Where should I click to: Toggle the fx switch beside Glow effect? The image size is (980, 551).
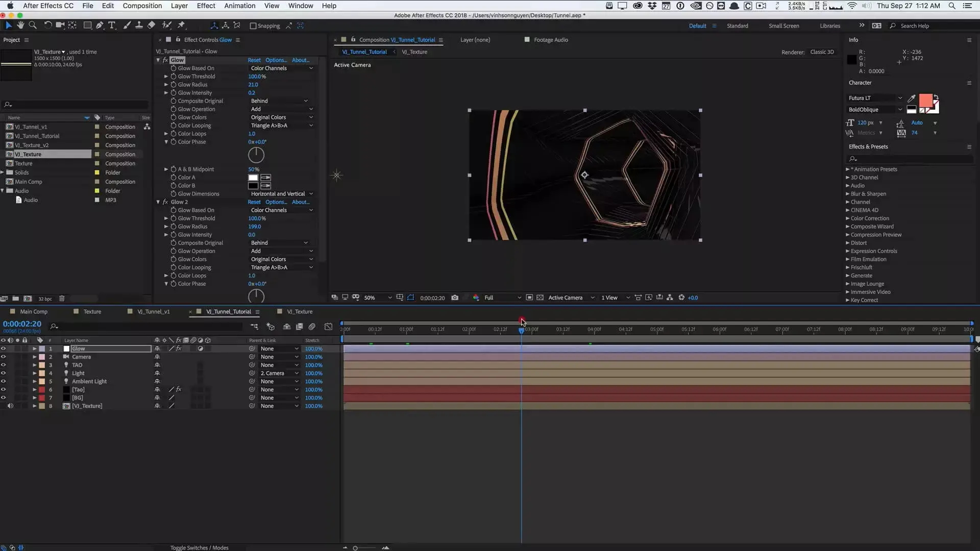point(165,60)
